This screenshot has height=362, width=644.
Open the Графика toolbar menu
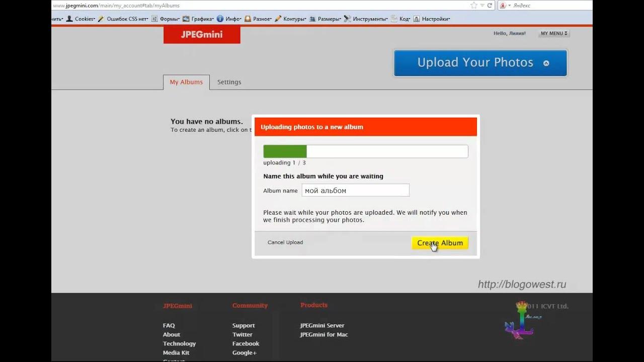[198, 19]
